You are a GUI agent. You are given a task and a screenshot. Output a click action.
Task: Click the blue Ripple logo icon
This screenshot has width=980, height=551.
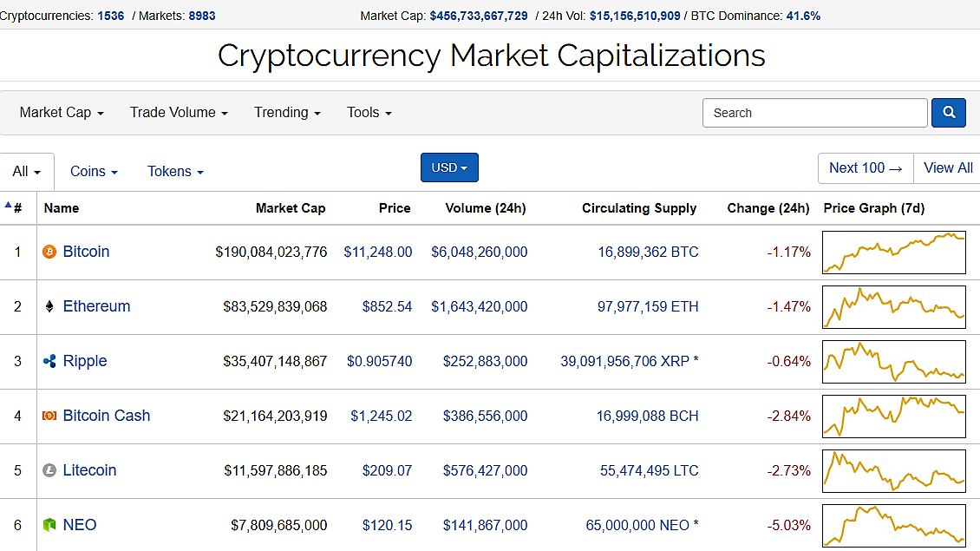[49, 361]
